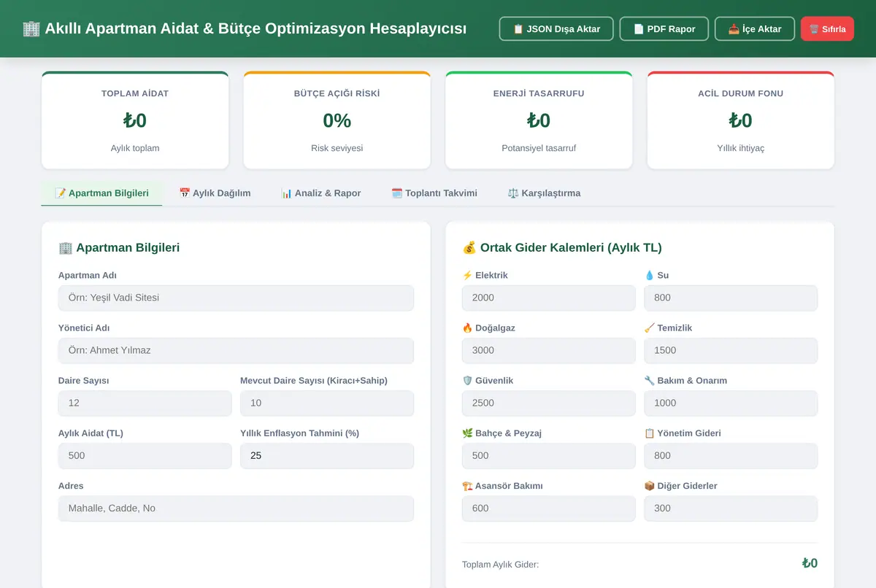Screen dimensions: 876x588
Task: Open the Aylık Dağılım tab
Action: (215, 193)
